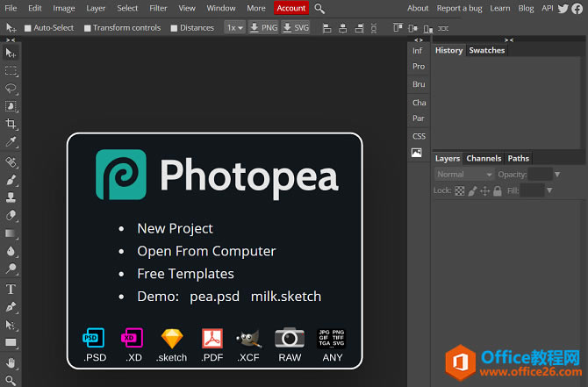Enable the Distances checkbox

pos(174,28)
